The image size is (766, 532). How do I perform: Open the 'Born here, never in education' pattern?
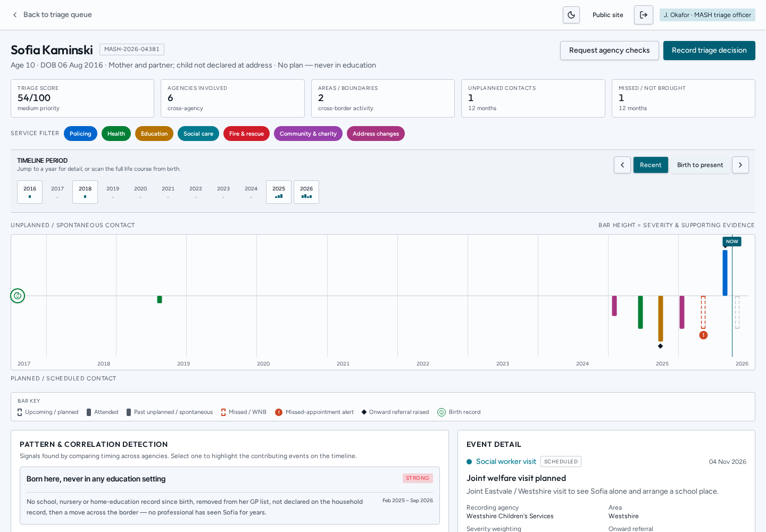(x=230, y=495)
